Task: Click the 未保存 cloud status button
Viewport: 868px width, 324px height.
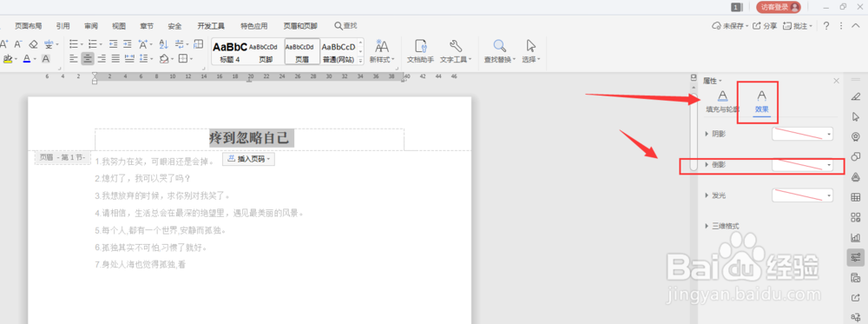Action: click(730, 25)
